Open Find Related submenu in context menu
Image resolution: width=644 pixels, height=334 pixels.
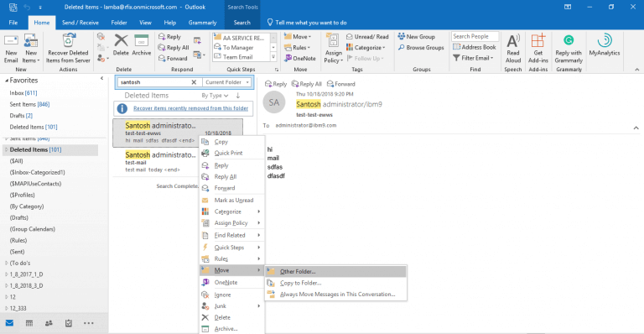(x=231, y=235)
